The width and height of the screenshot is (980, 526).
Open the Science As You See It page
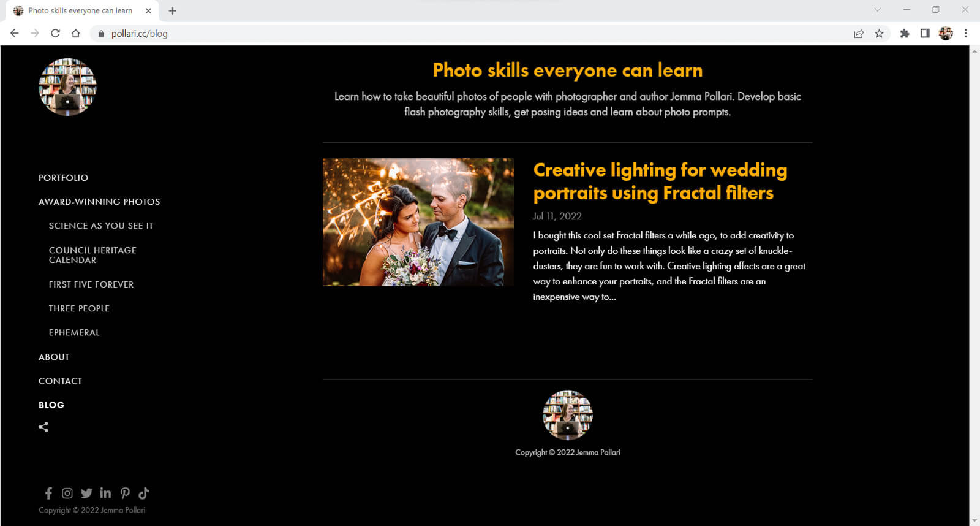101,226
